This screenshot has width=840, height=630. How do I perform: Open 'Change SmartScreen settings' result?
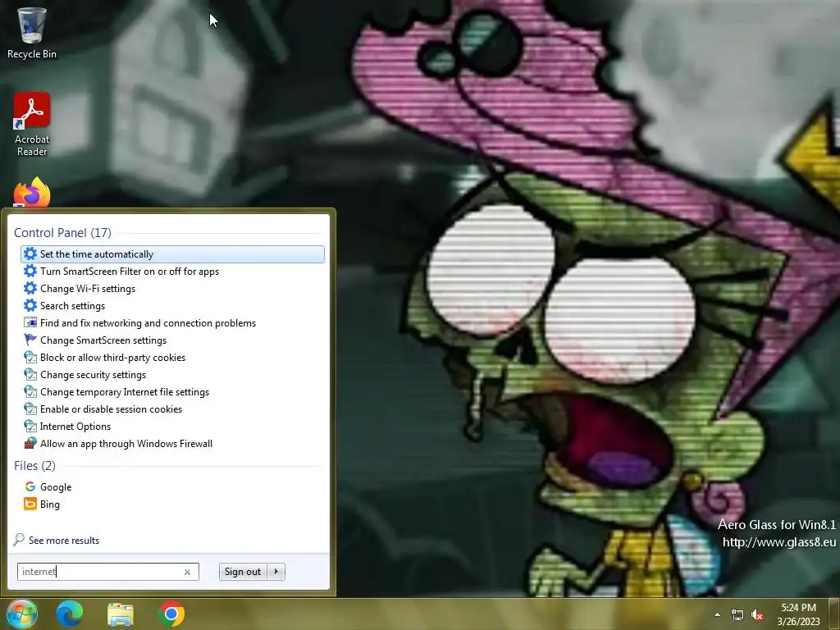click(103, 340)
